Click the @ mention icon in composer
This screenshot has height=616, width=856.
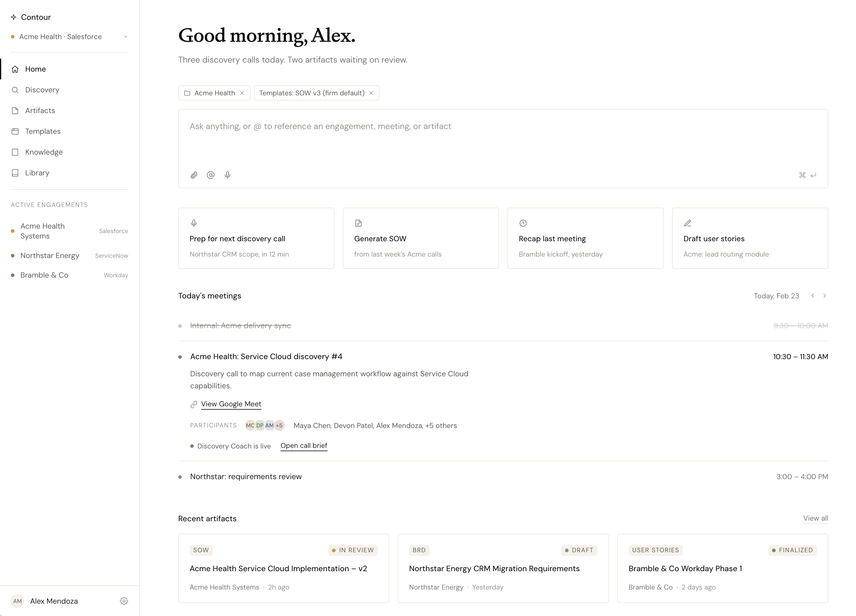[211, 175]
